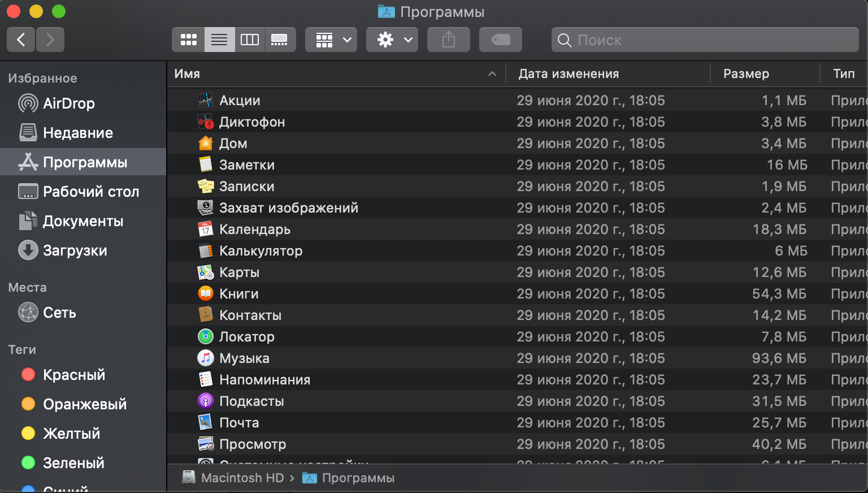868x493 pixels.
Task: Filter by the Красный tag
Action: (x=83, y=375)
